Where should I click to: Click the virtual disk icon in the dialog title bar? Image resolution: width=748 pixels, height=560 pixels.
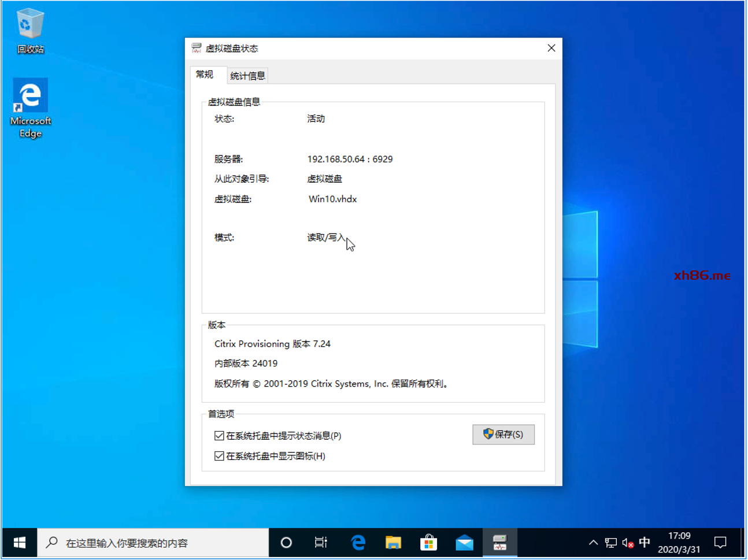197,48
